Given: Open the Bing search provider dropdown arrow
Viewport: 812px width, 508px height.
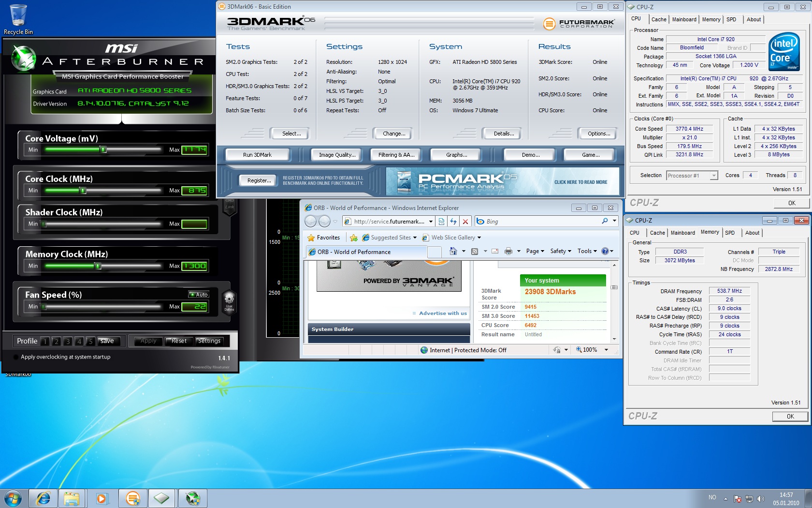Looking at the screenshot, I should (614, 221).
